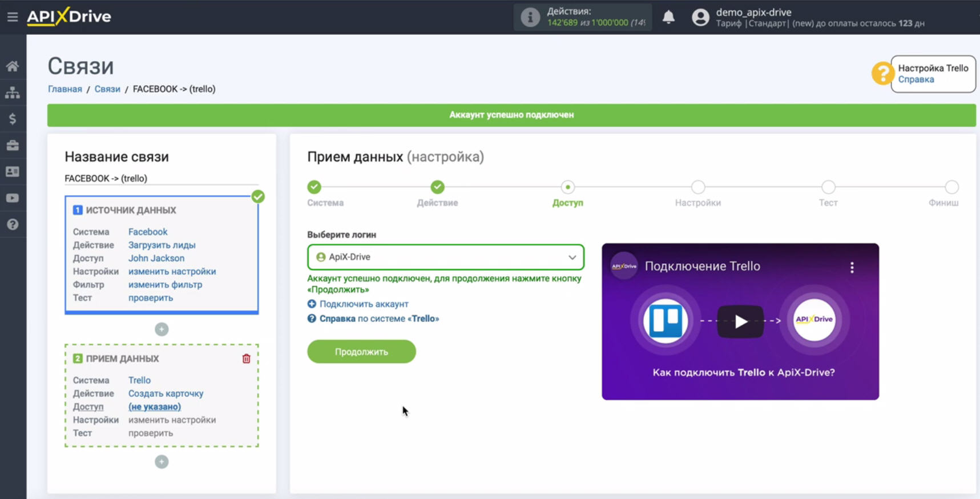Click изменить фильтр link
Viewport: 980px width, 499px height.
pyautogui.click(x=165, y=284)
